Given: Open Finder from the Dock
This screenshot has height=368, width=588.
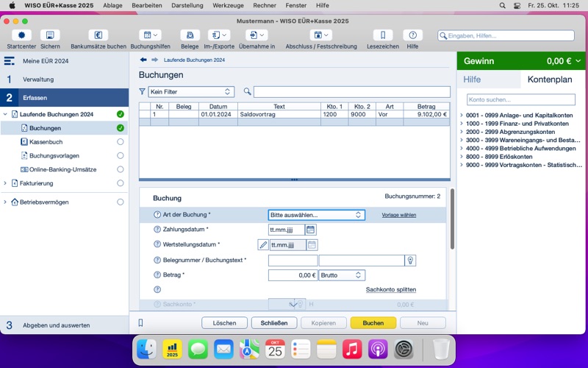Looking at the screenshot, I should [146, 349].
